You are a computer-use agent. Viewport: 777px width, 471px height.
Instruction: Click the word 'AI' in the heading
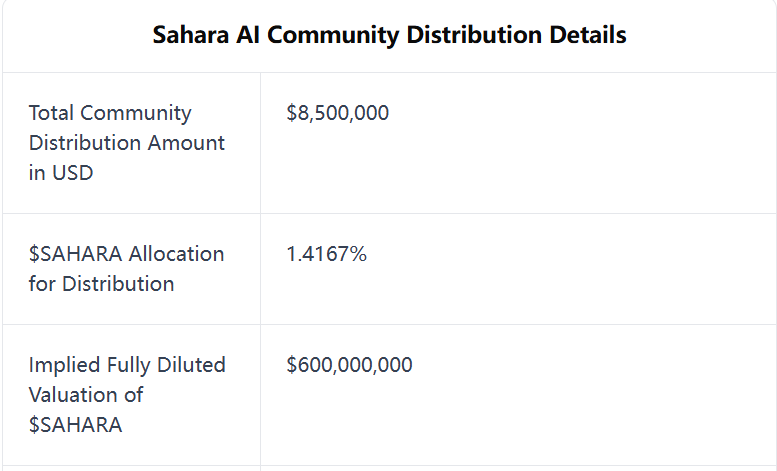[x=247, y=35]
